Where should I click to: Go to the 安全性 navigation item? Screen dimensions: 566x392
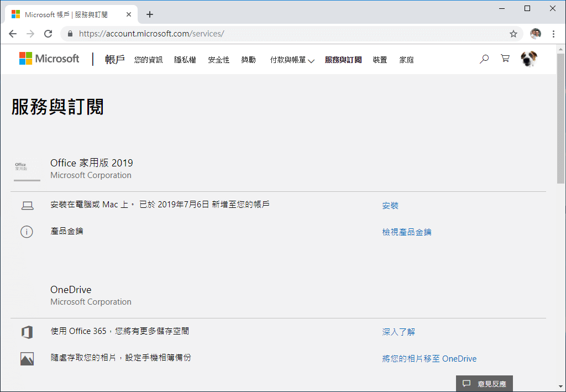coord(219,60)
